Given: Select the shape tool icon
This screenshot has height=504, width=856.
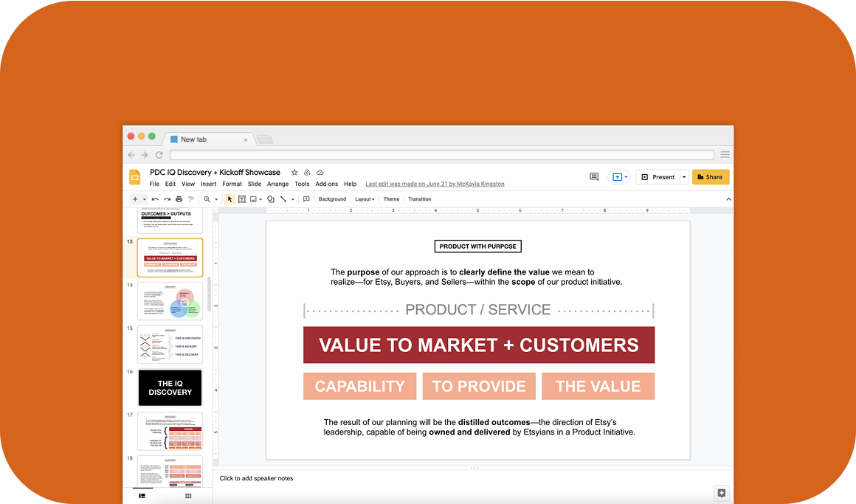Looking at the screenshot, I should 271,199.
